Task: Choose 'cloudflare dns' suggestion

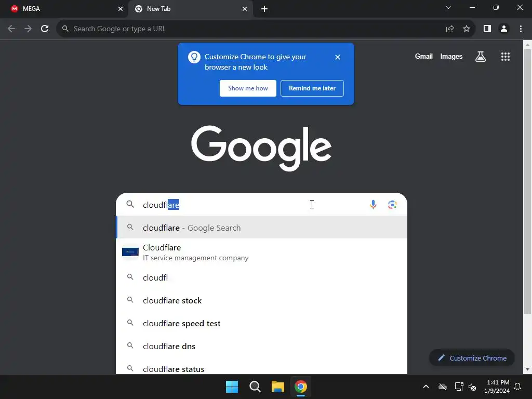Action: [x=262, y=346]
